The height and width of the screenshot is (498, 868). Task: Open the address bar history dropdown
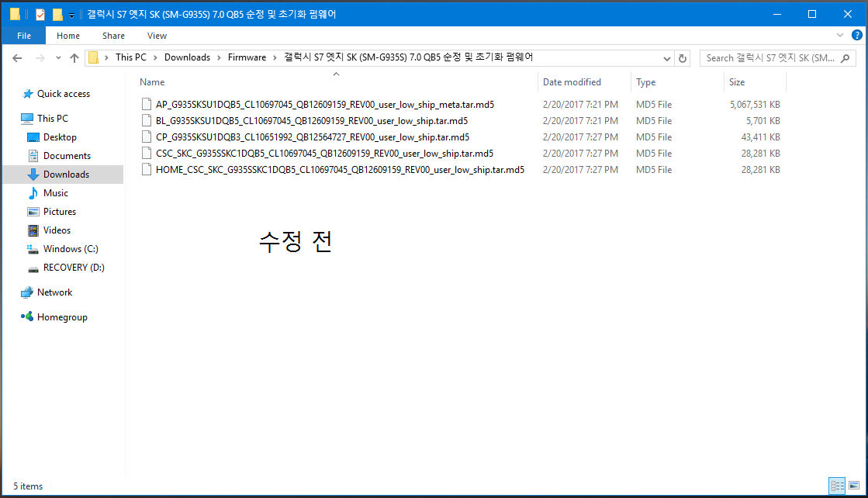667,58
